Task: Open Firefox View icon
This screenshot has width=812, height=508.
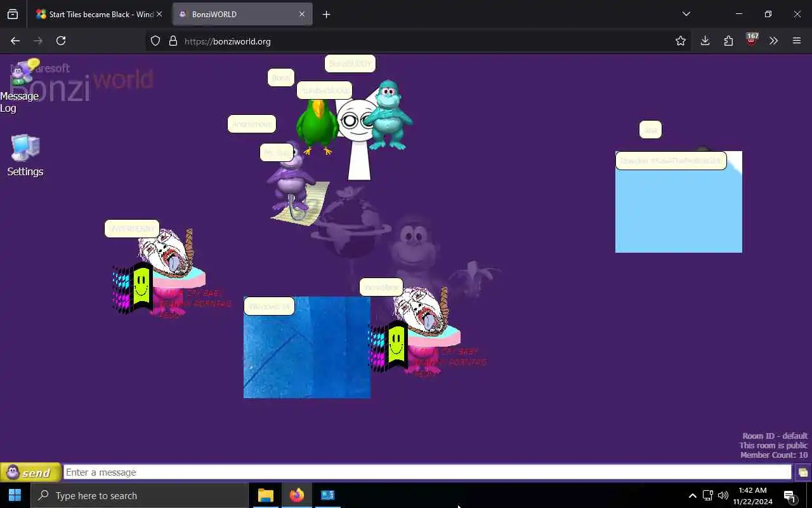Action: pos(13,14)
